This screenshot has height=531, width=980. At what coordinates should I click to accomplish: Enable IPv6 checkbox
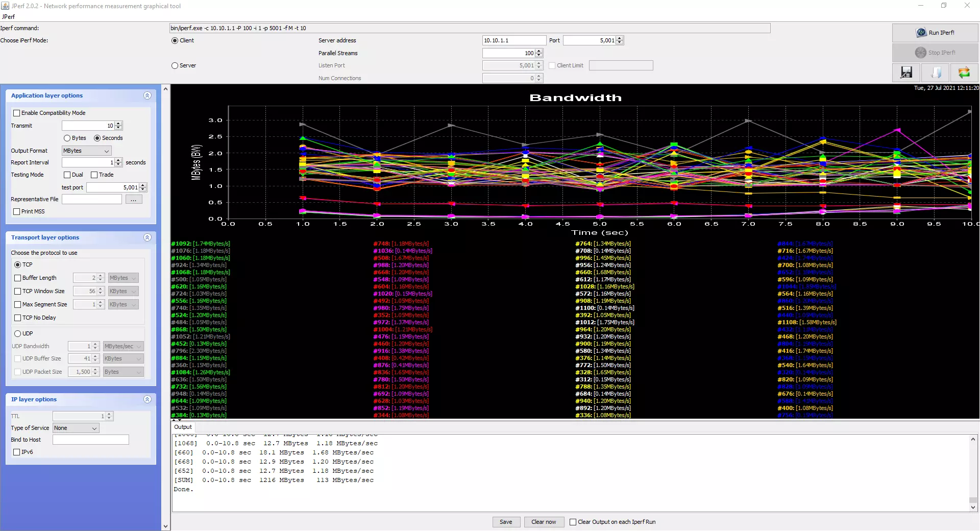pos(17,452)
